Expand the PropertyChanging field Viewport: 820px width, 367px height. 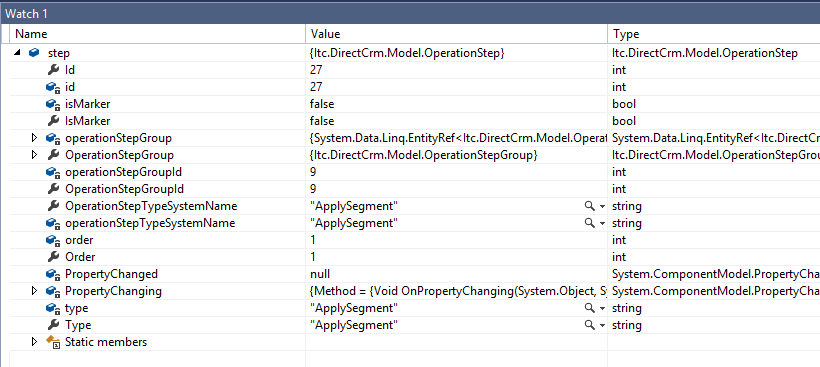coord(35,291)
